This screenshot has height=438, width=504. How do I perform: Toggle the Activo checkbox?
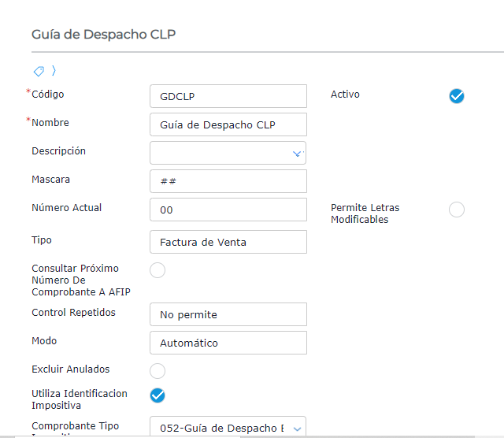pos(457,96)
